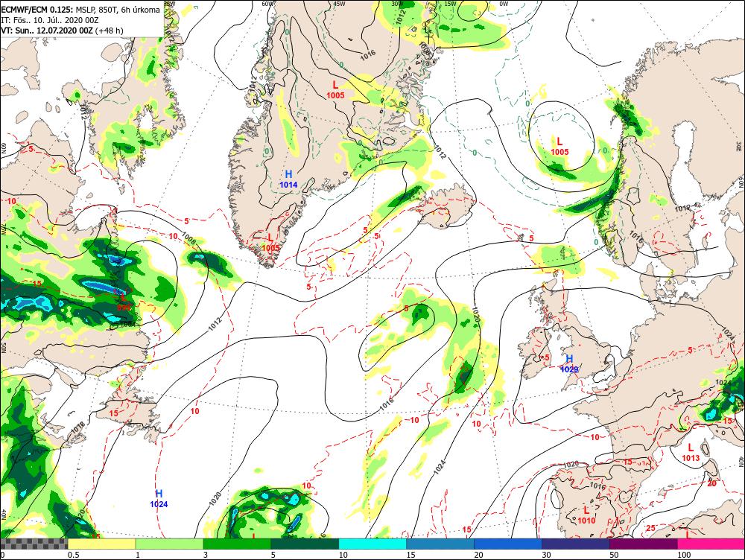Click the purple 50–100 legend band
This screenshot has width=745, height=560.
[x=644, y=544]
